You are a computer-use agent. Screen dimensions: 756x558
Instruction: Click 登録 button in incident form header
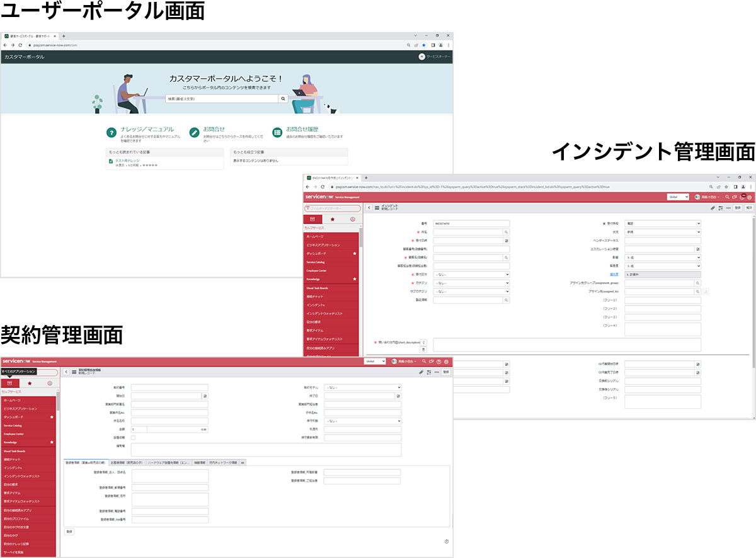pos(737,207)
